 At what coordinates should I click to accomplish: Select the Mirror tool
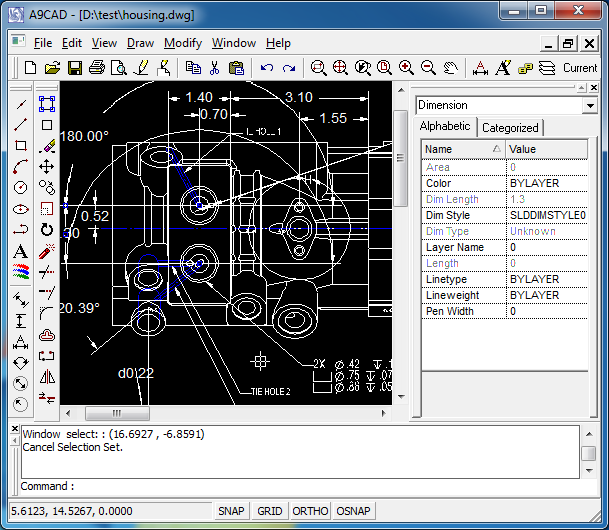click(47, 377)
